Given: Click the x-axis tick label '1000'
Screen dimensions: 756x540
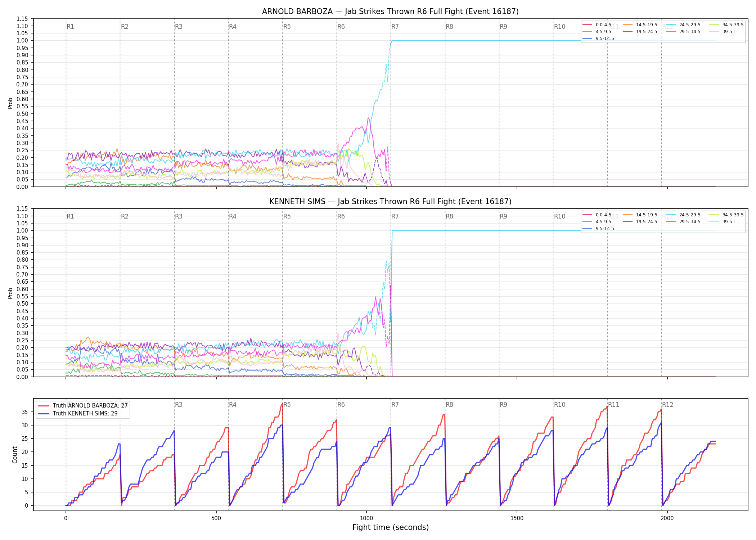Looking at the screenshot, I should (366, 518).
